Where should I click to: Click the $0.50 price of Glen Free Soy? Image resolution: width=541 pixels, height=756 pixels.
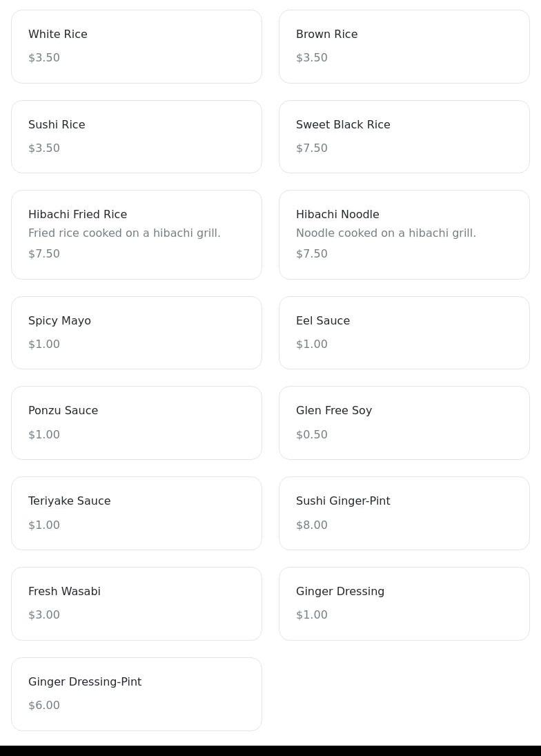point(312,435)
